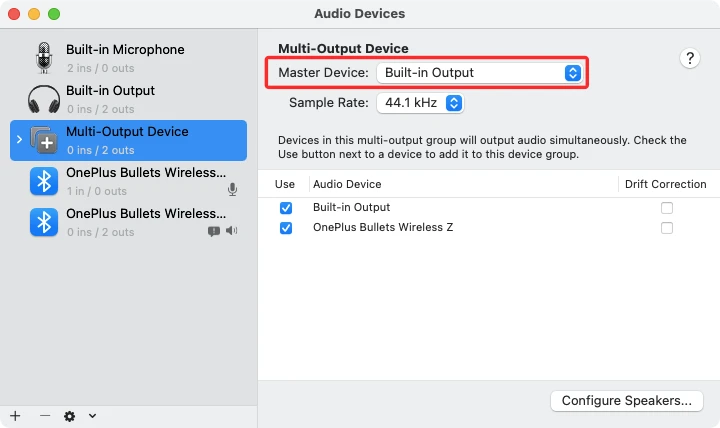The width and height of the screenshot is (720, 428).
Task: Open the Master Device dropdown
Action: coord(478,73)
